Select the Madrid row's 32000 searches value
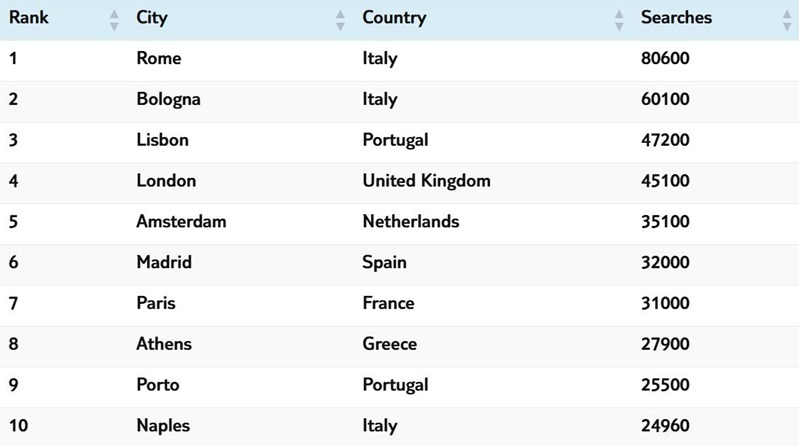Image resolution: width=799 pixels, height=446 pixels. coord(665,263)
